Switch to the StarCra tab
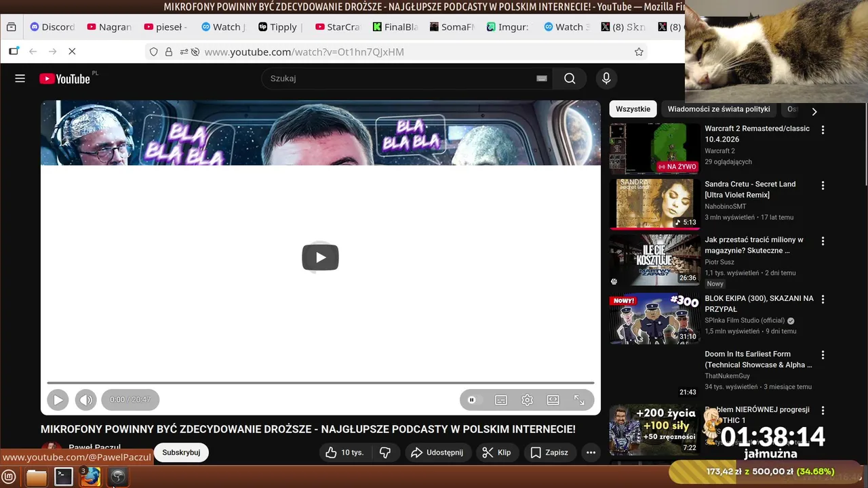The width and height of the screenshot is (868, 488). tap(337, 27)
